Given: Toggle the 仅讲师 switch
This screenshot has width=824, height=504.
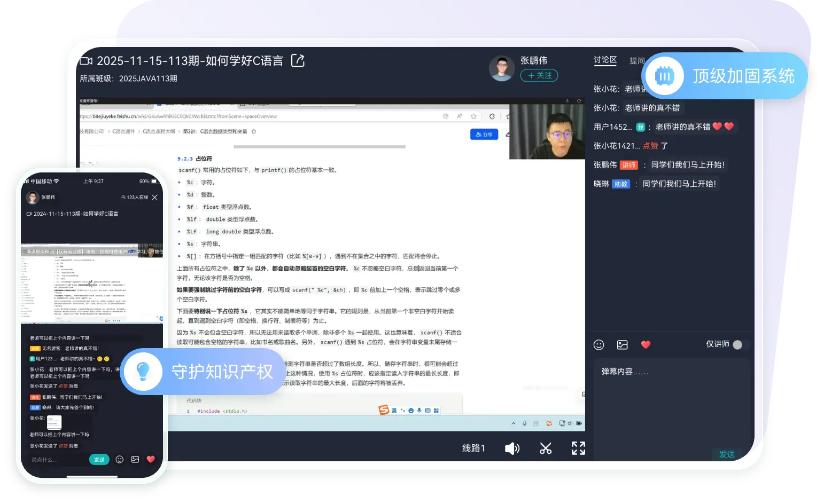Looking at the screenshot, I should click(737, 345).
